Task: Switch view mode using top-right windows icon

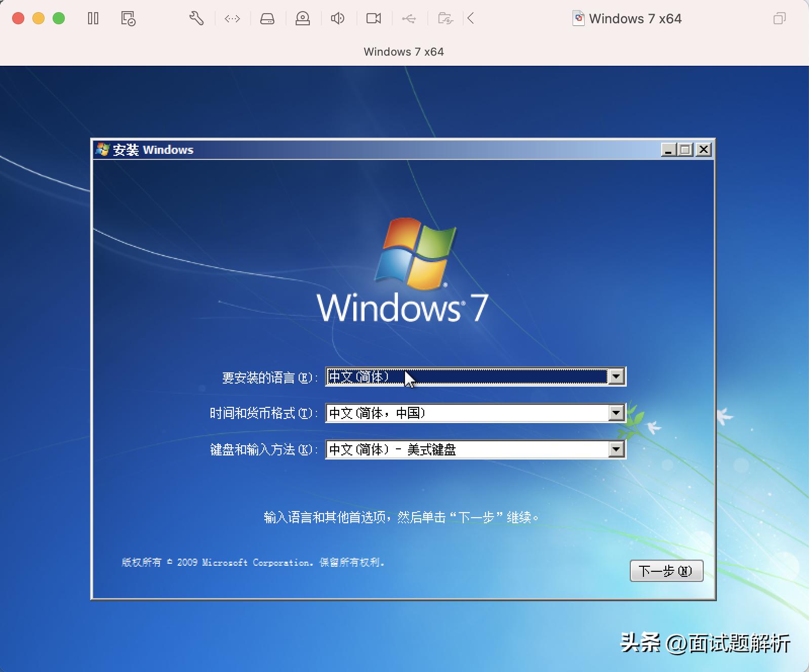Action: point(779,19)
